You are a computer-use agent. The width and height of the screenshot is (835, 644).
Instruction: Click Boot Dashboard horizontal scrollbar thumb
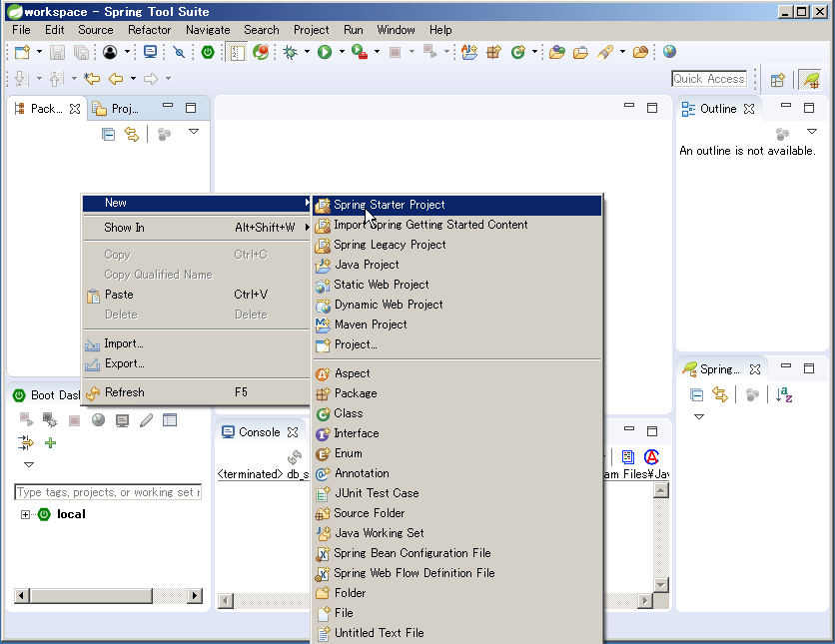[91, 595]
